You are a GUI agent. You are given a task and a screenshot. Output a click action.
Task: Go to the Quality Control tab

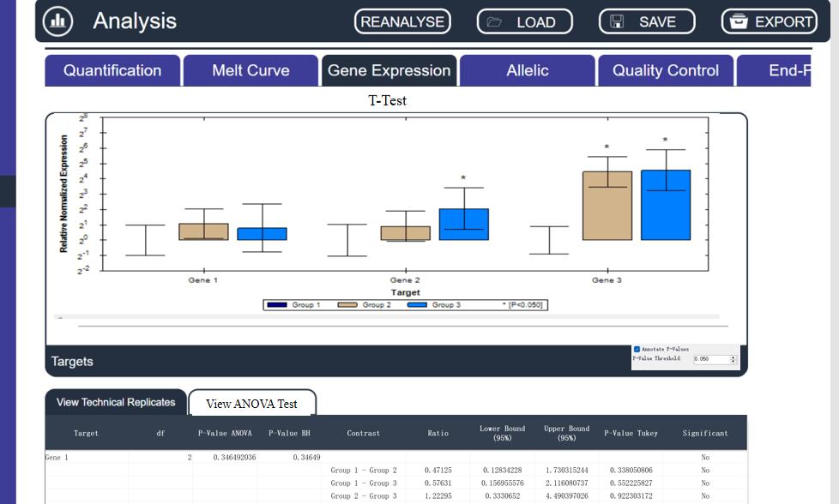click(x=665, y=71)
